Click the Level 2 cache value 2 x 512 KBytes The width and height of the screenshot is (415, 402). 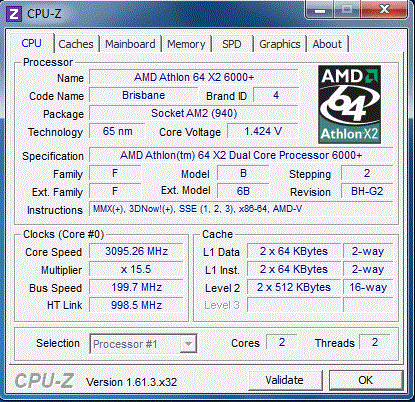pyautogui.click(x=294, y=287)
